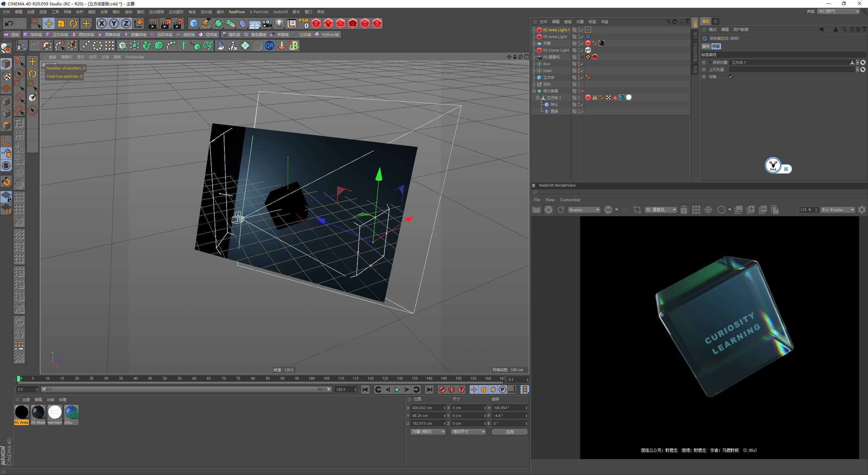
Task: Click the Render View clapperboard icon
Action: (153, 23)
